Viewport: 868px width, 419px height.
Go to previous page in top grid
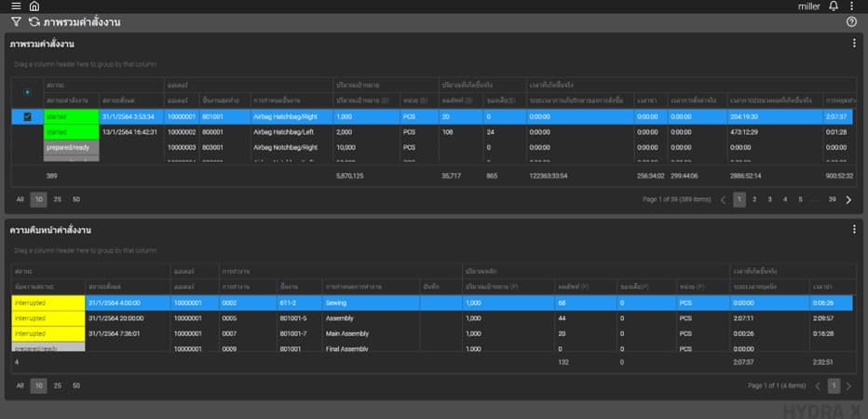click(x=723, y=200)
